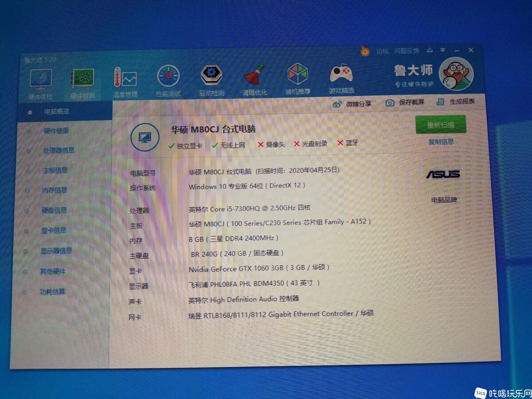Click the Windows 10 专业版 64位 text
This screenshot has height=399, width=532.
click(247, 186)
